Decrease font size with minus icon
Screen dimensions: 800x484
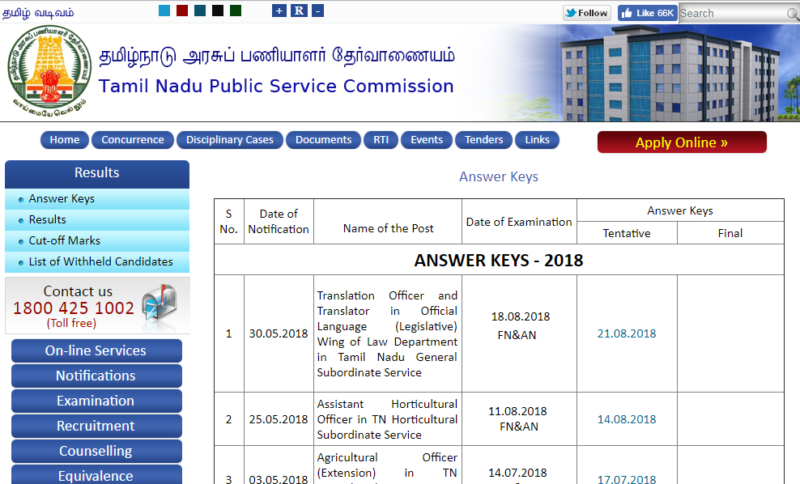318,11
